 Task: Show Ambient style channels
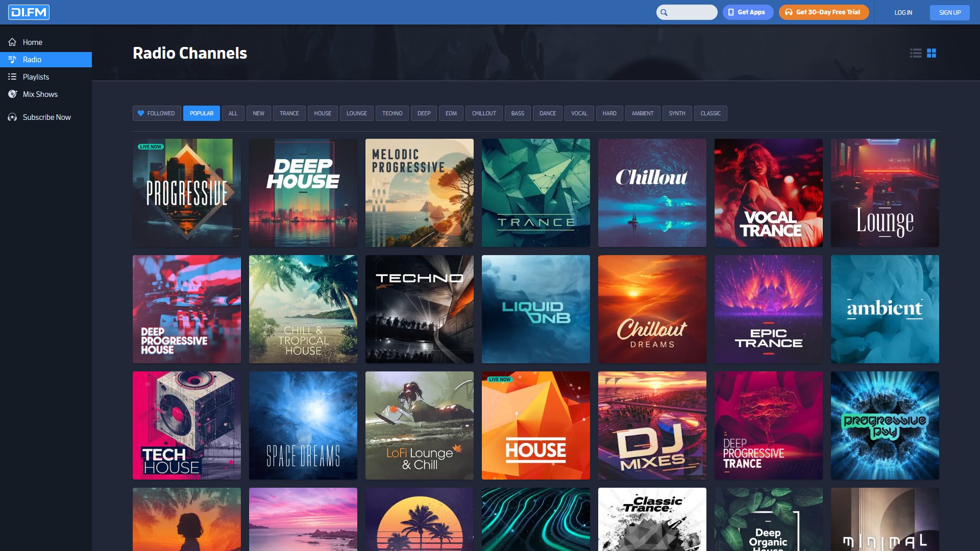pos(643,113)
